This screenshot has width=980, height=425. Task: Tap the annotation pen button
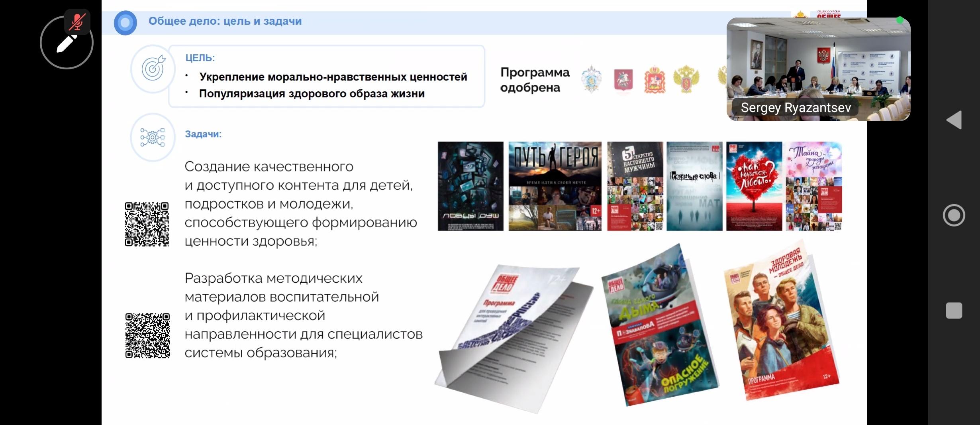point(67,43)
